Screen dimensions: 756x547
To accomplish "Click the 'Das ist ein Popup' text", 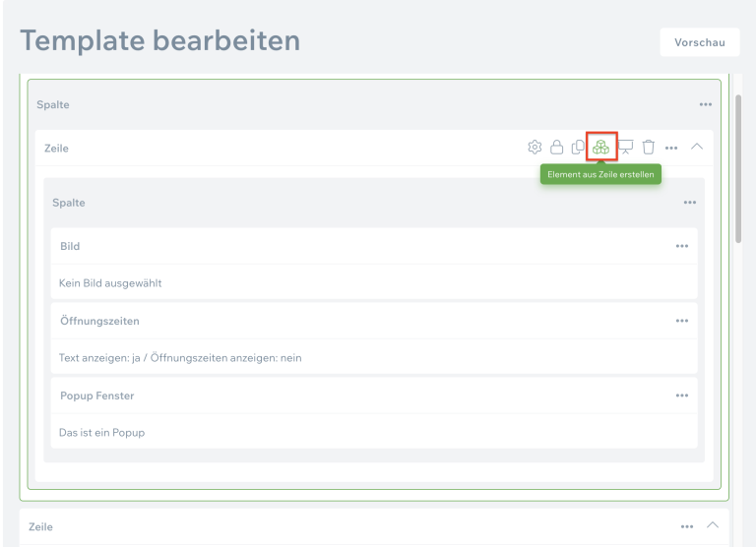I will tap(101, 433).
